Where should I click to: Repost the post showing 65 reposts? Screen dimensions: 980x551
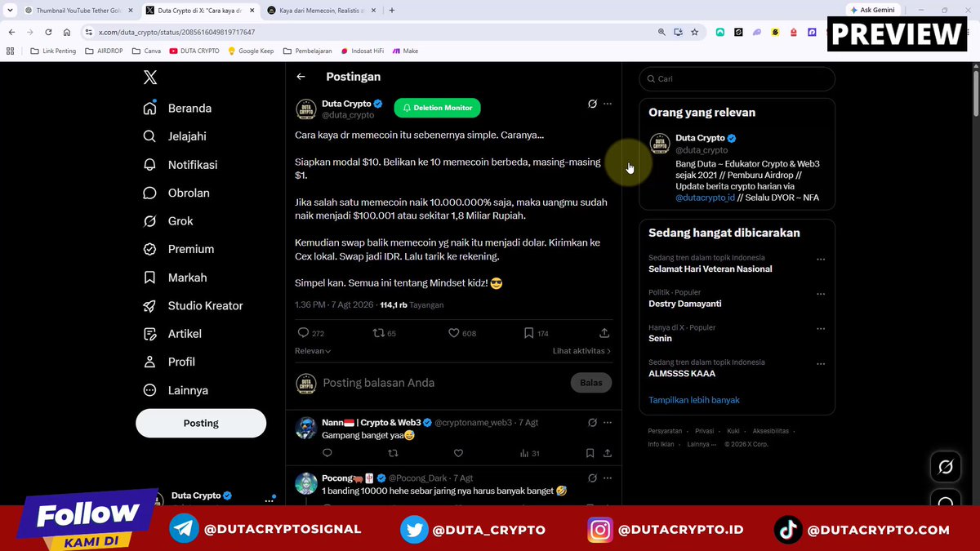tap(385, 333)
